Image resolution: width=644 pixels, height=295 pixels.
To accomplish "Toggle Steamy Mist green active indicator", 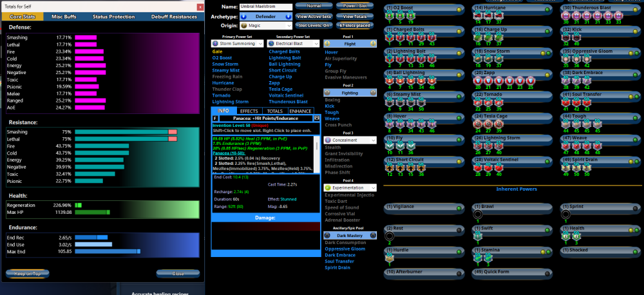I will click(459, 96).
